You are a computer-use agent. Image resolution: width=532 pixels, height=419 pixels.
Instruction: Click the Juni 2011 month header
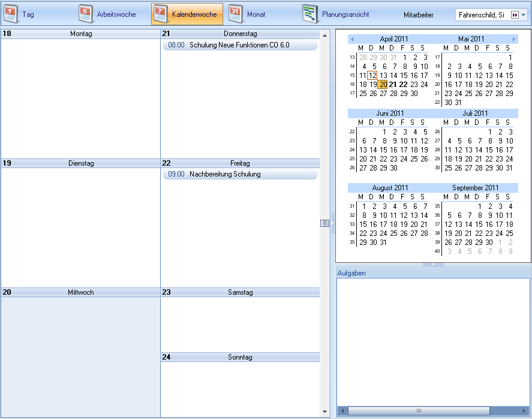point(390,113)
